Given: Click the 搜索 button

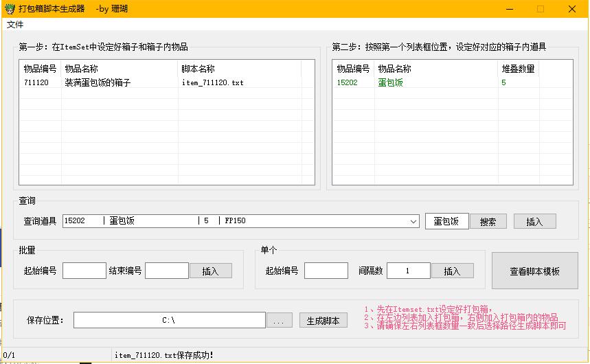Looking at the screenshot, I should pyautogui.click(x=488, y=222).
